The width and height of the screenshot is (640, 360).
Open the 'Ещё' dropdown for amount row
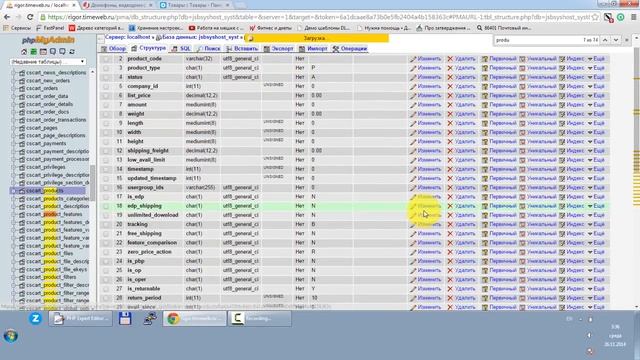pos(596,105)
